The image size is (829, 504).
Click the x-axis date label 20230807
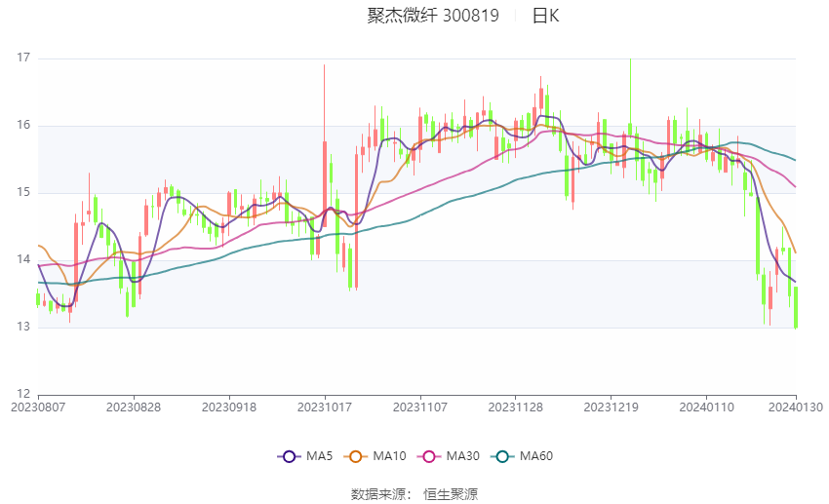[x=38, y=407]
